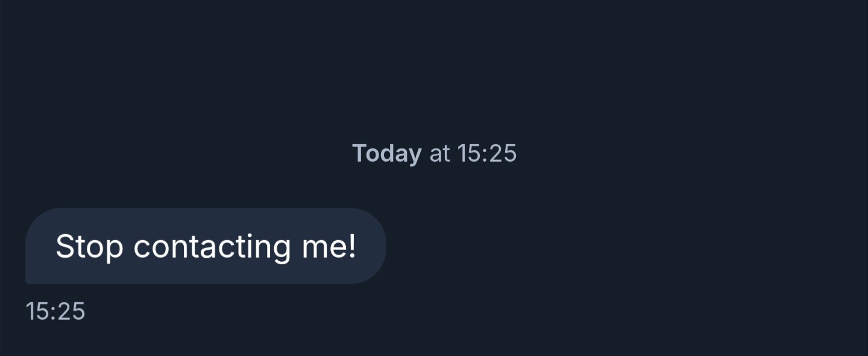Screen dimensions: 868x356
Task: Click the 15:25 timestamp below the message
Action: [55, 311]
